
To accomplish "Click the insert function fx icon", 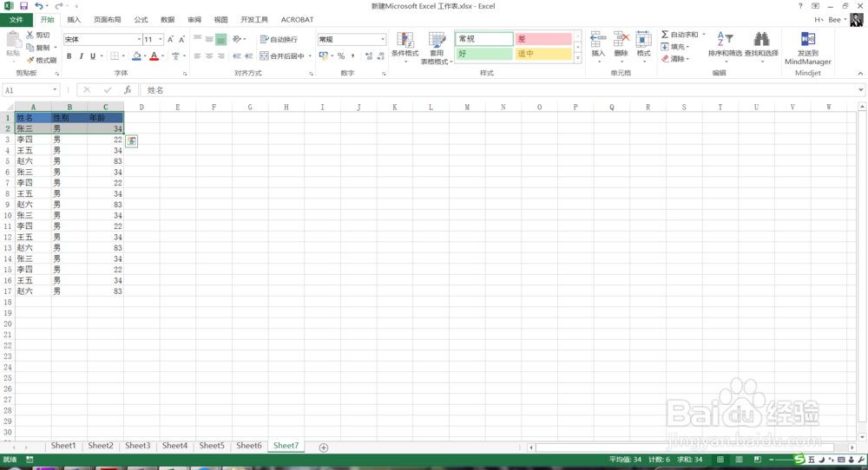I will (x=128, y=90).
